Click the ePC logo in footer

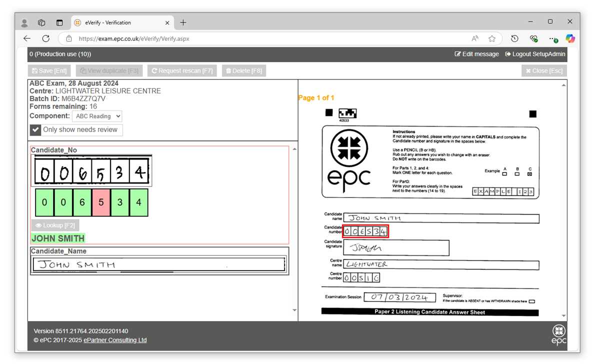point(559,334)
